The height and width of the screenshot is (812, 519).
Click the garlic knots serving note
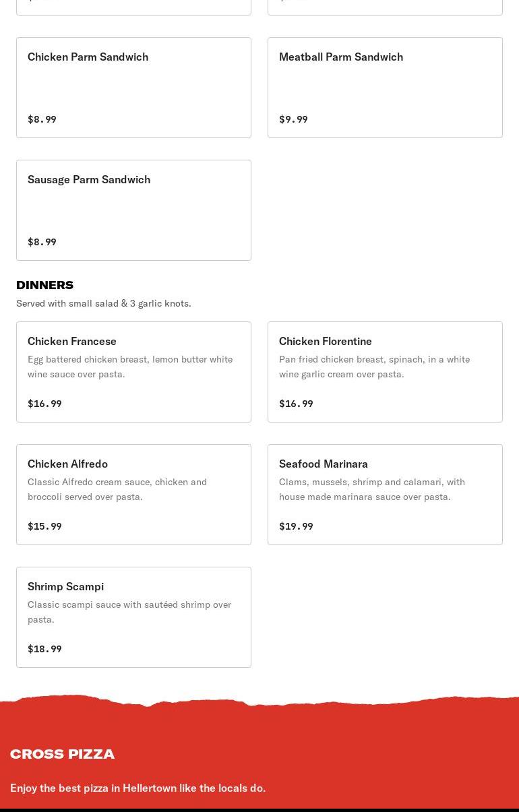(103, 303)
